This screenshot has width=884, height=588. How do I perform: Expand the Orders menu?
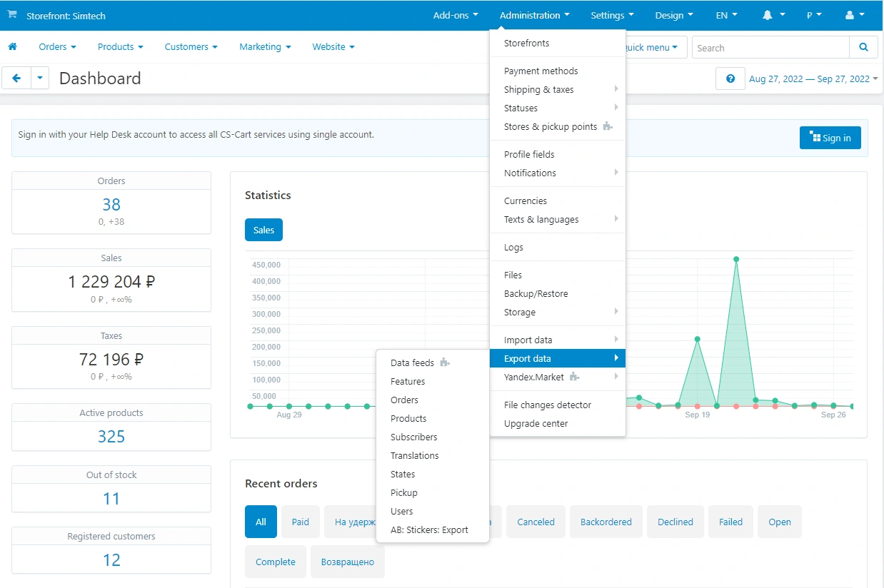[x=58, y=47]
